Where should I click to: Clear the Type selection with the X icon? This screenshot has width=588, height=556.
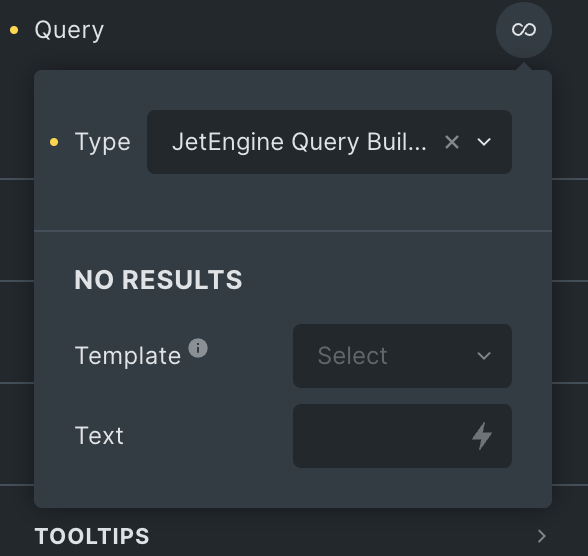(x=452, y=142)
